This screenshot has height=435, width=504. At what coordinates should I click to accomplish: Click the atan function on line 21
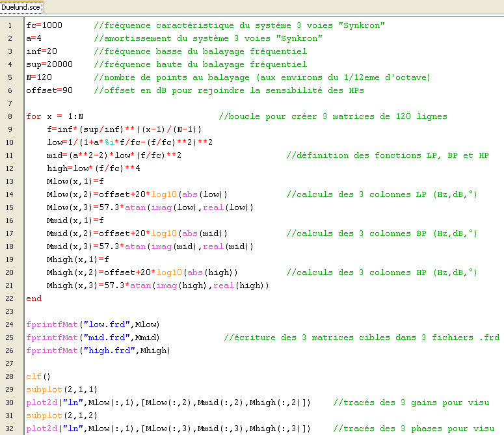click(140, 285)
